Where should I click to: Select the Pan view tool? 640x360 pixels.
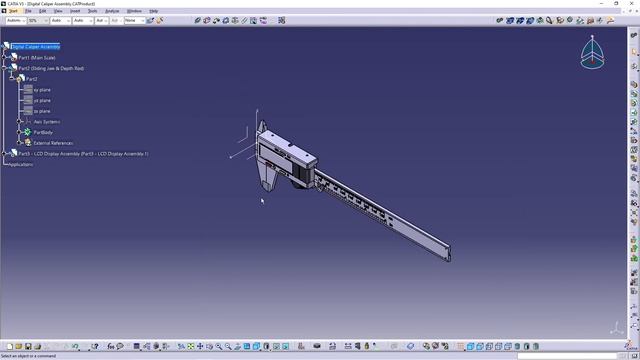click(x=200, y=346)
